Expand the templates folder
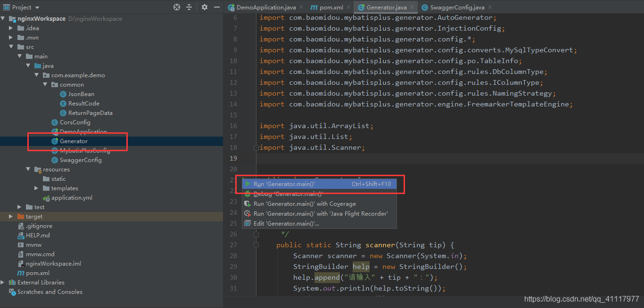 37,188
